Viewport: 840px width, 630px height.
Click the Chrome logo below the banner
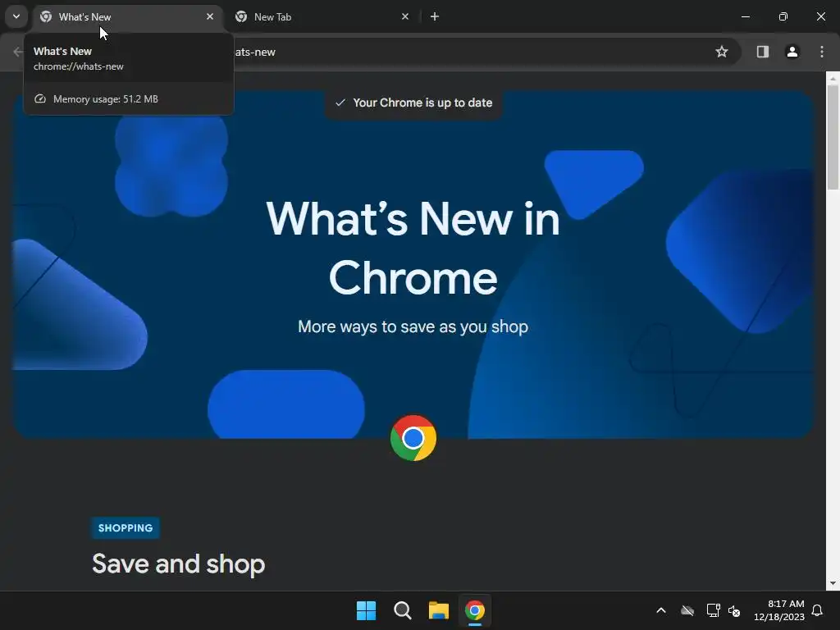point(413,438)
